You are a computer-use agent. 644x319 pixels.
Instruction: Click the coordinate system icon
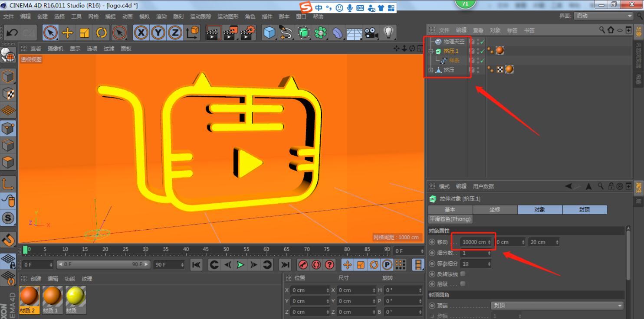click(192, 33)
